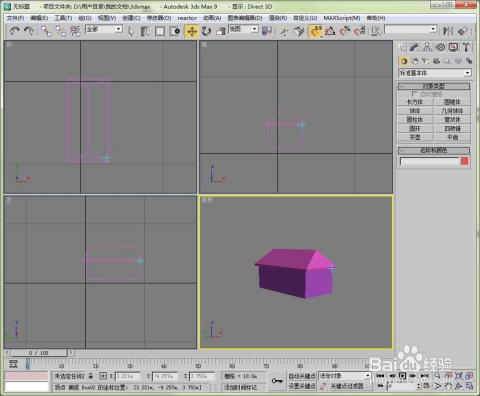Collapse the 名称和颜色 rollout
This screenshot has width=480, height=396.
(x=434, y=151)
